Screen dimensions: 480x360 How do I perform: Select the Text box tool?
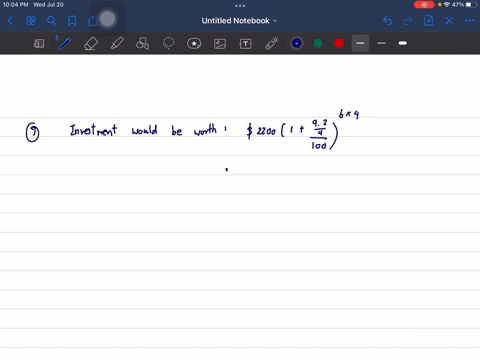click(246, 44)
